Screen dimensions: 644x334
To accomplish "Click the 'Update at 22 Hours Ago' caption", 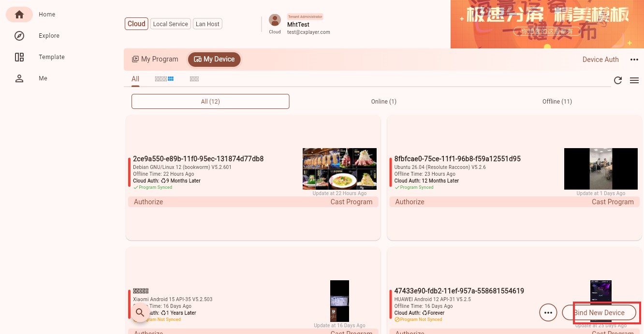I will [x=339, y=193].
